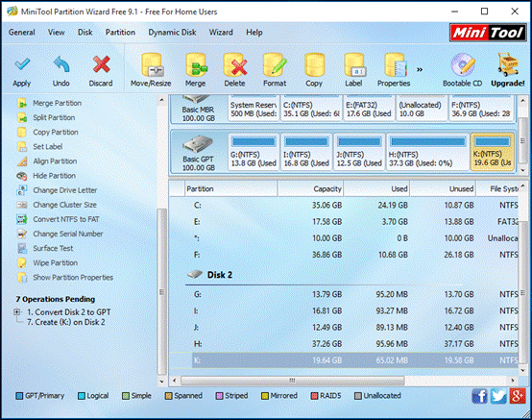Open the Partition menu

coord(120,33)
